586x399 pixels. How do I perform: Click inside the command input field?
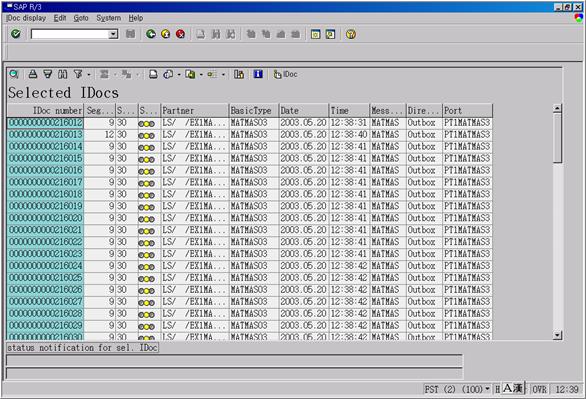(x=70, y=34)
